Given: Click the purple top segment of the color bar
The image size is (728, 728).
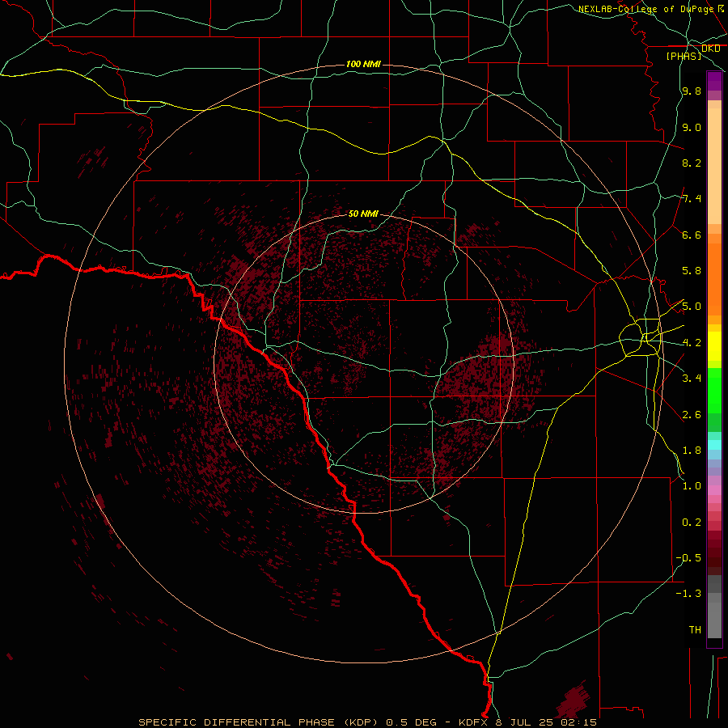Looking at the screenshot, I should click(714, 81).
